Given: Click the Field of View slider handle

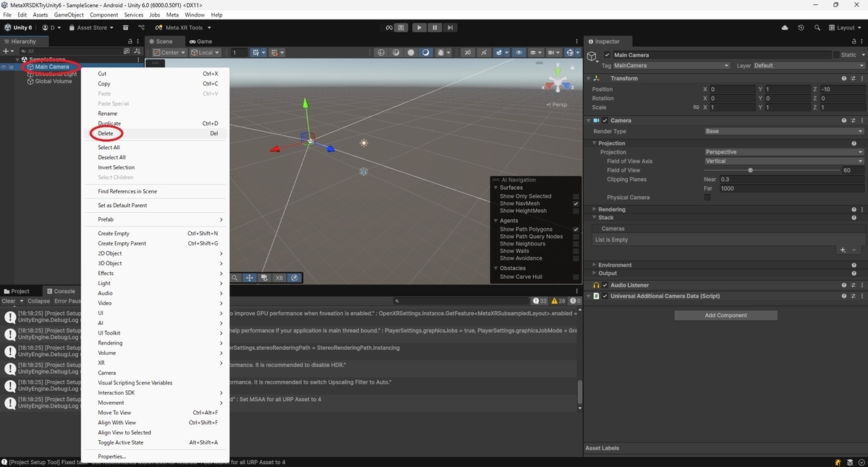Looking at the screenshot, I should coord(750,170).
